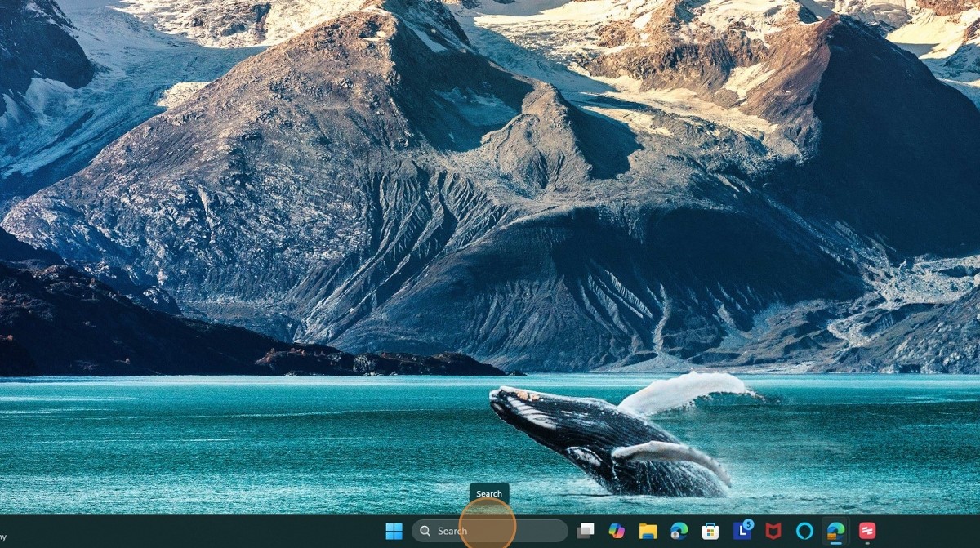The height and width of the screenshot is (548, 980).
Task: Open the blue L app with badge
Action: tap(741, 532)
